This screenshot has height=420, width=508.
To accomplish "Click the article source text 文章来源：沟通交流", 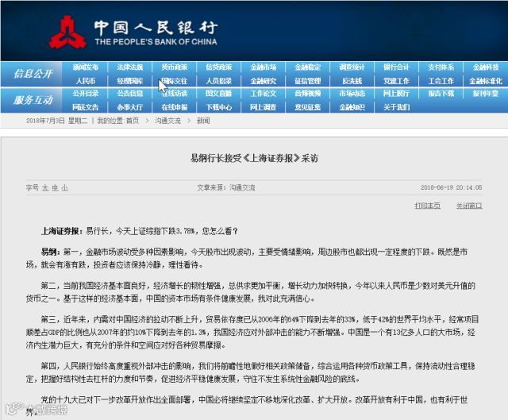I will [226, 187].
